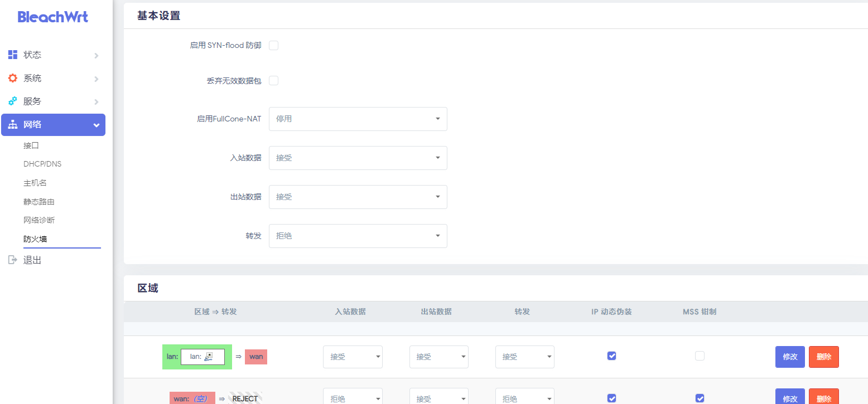Click the 系统 gear icon in sidebar
This screenshot has height=404, width=868.
pos(12,78)
